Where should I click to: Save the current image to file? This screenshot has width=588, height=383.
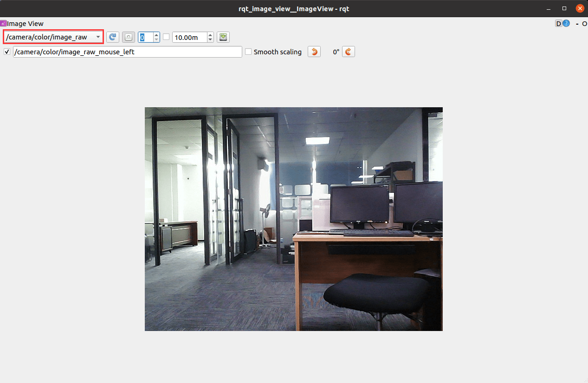[x=223, y=37]
